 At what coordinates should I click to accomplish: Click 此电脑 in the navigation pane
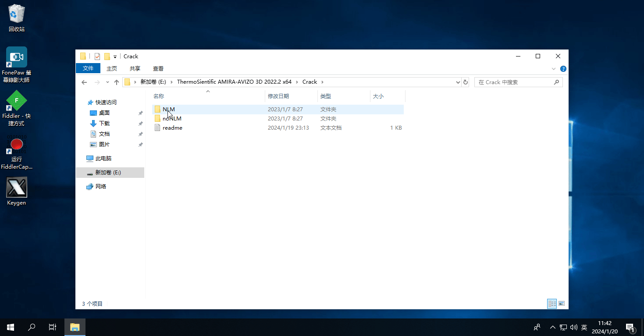click(103, 159)
